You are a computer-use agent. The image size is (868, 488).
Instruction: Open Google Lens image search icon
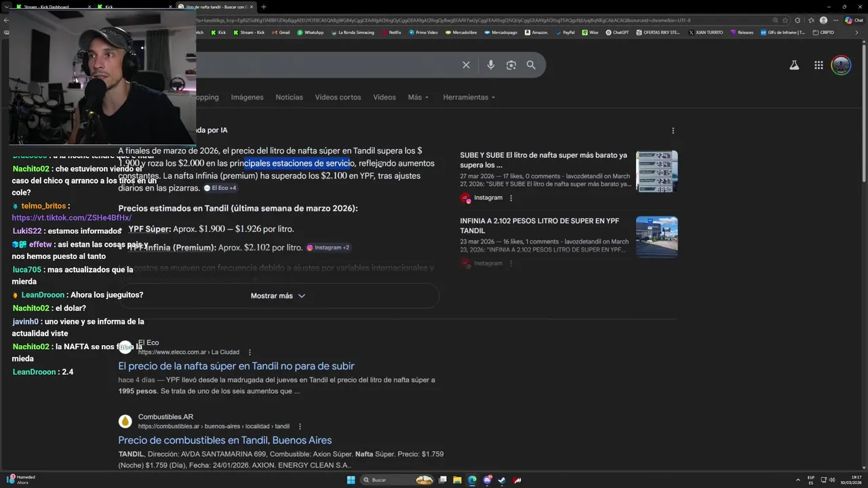click(x=511, y=65)
